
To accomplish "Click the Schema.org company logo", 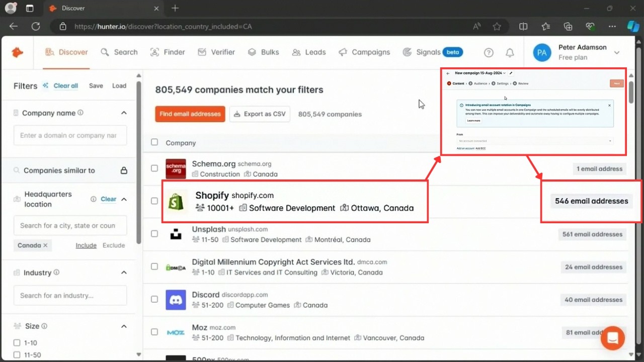I will click(176, 169).
